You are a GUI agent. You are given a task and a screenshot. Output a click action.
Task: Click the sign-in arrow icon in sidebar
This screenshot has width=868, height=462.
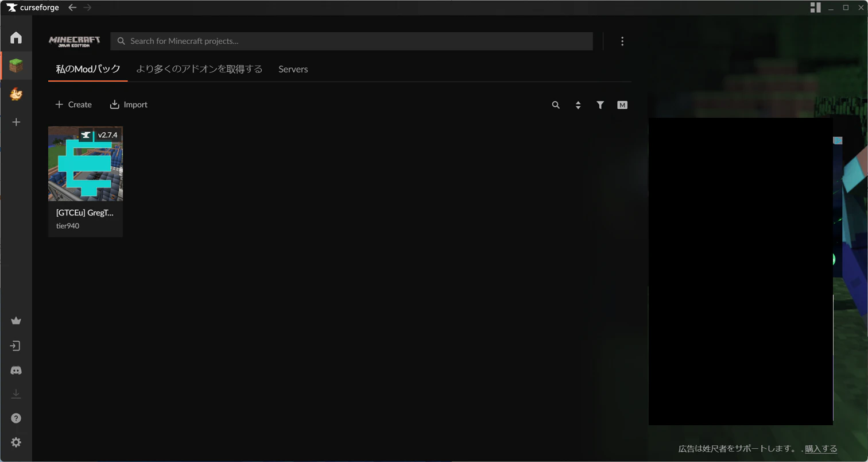click(x=16, y=346)
